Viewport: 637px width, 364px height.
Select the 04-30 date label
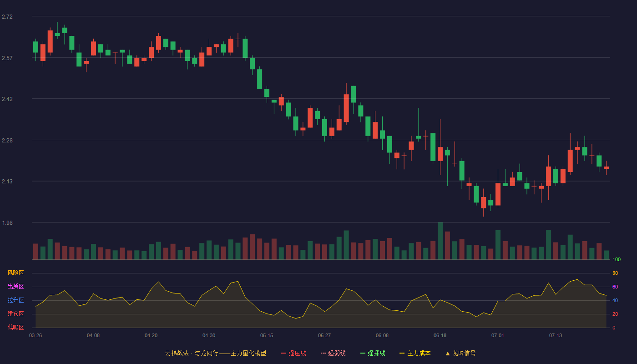[209, 335]
